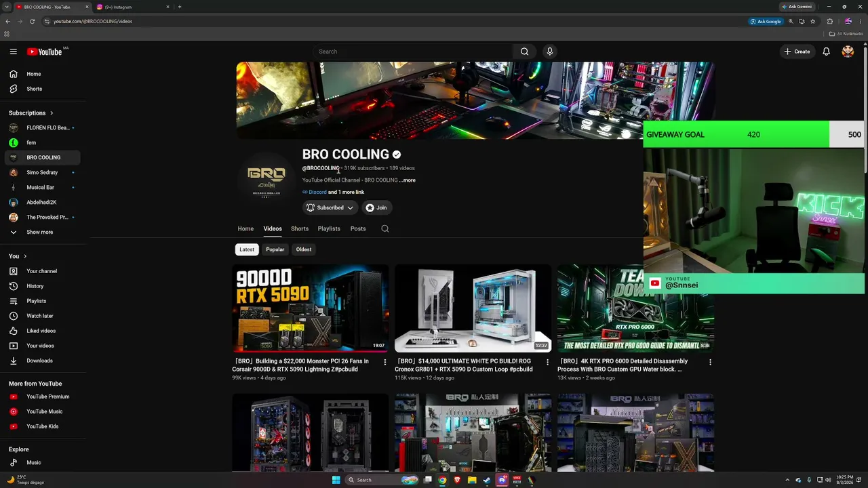Show hidden system tray icons
Screen dimensions: 868x488
point(787,480)
